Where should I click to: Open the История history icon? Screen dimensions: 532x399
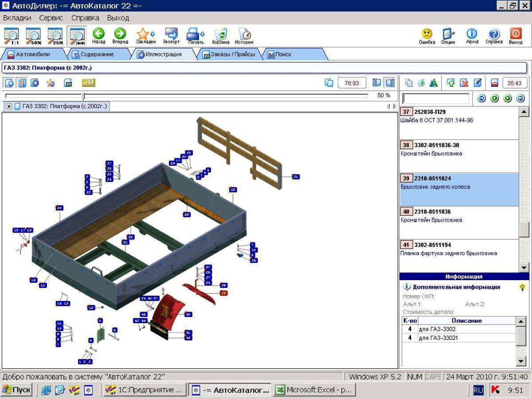click(x=244, y=34)
